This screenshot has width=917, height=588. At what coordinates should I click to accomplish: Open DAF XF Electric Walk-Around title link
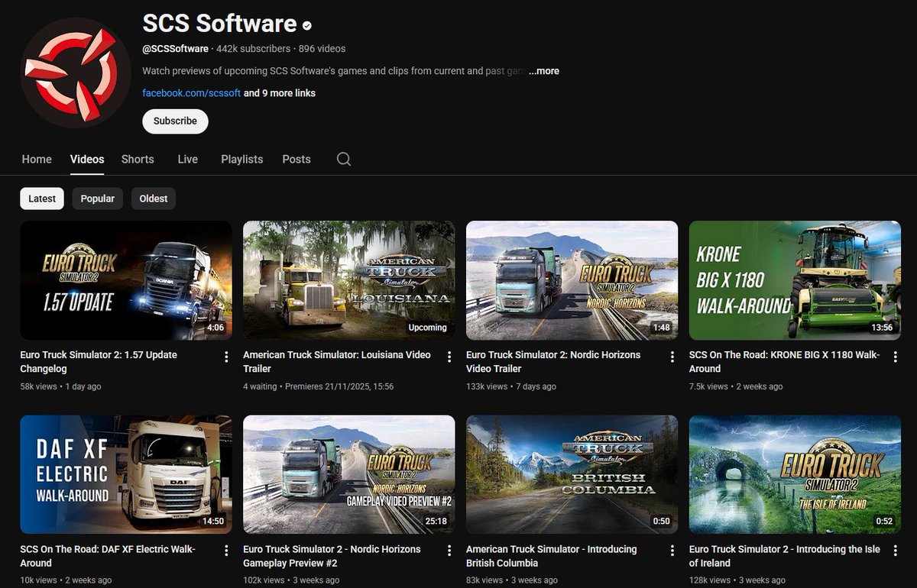(108, 556)
